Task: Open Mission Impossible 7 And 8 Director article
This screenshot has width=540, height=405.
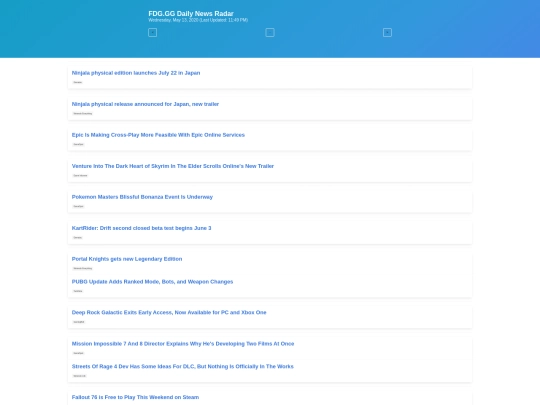Action: pos(183,343)
